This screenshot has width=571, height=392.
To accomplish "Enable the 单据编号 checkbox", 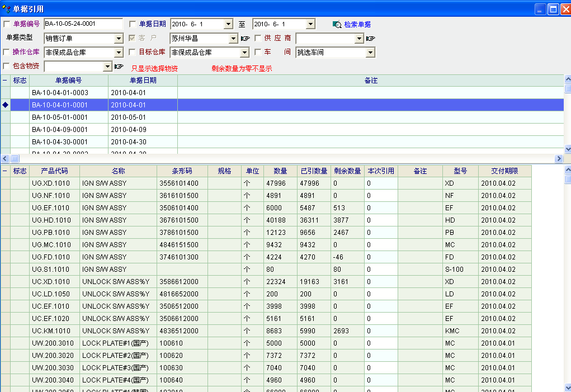I will 7,24.
